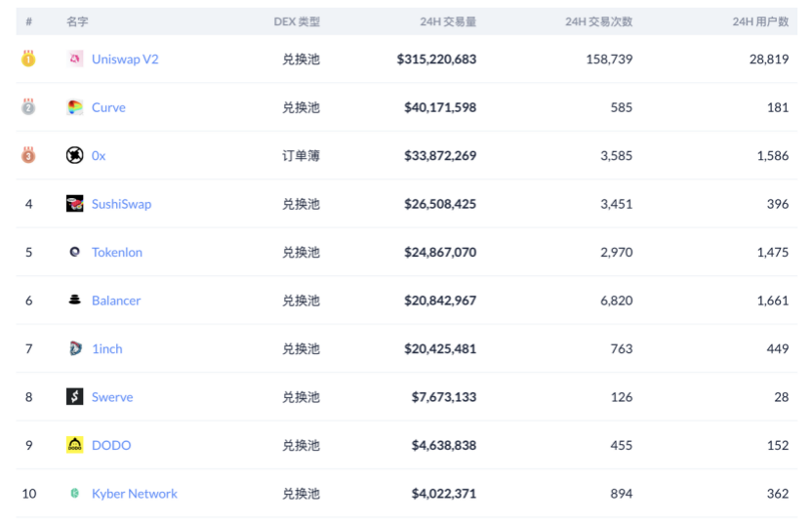Click the rank number 10
This screenshot has width=812, height=523.
click(29, 494)
